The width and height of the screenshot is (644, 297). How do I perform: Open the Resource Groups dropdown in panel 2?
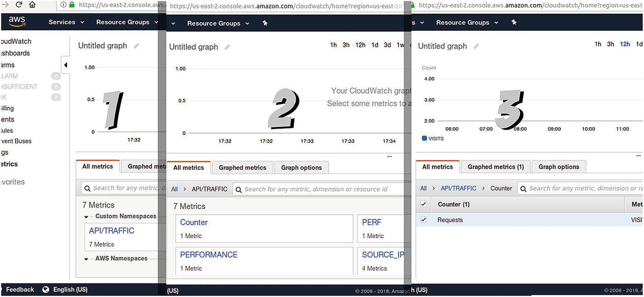[x=218, y=23]
